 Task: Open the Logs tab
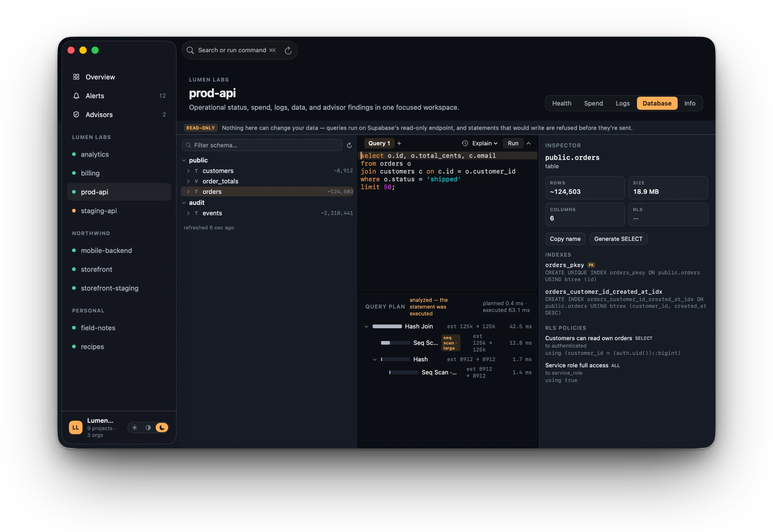622,103
